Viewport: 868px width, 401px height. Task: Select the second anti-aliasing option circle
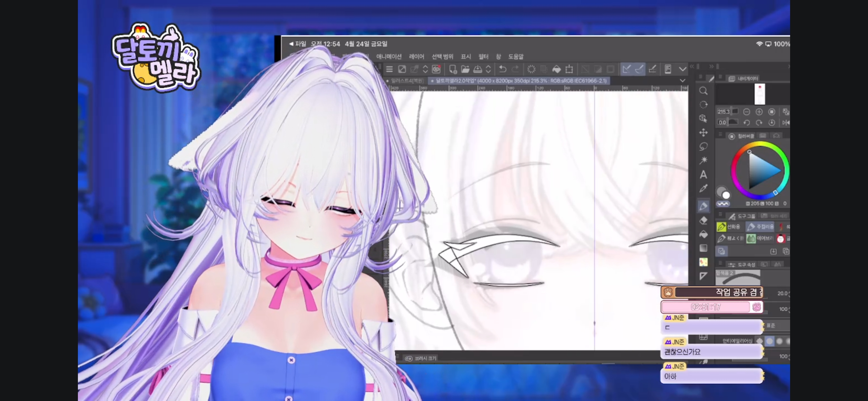[x=770, y=341]
